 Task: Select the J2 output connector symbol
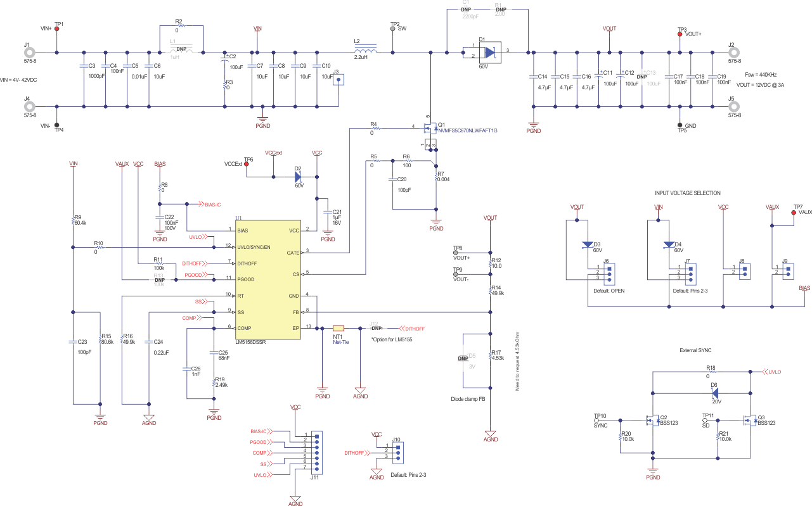735,53
